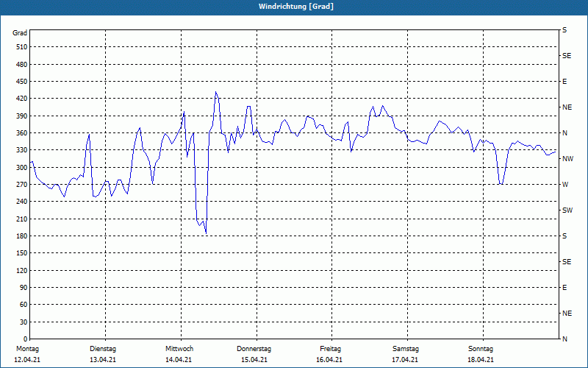Select the 420 degree axis label

tap(22, 99)
